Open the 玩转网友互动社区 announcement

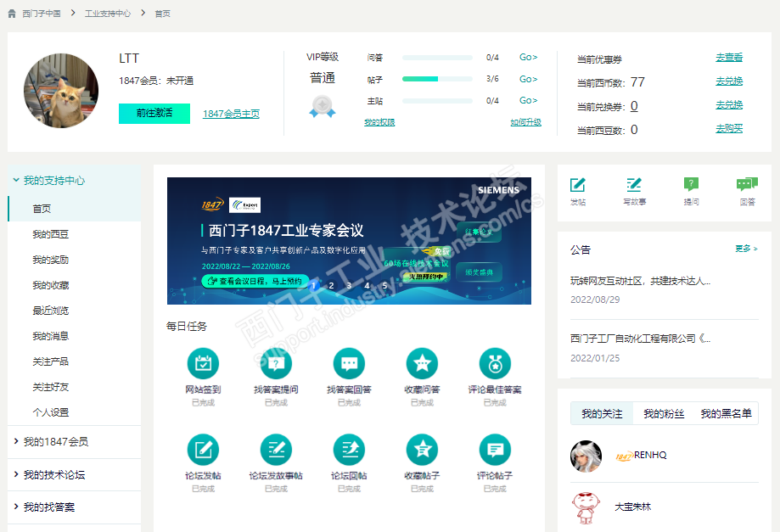click(x=640, y=282)
